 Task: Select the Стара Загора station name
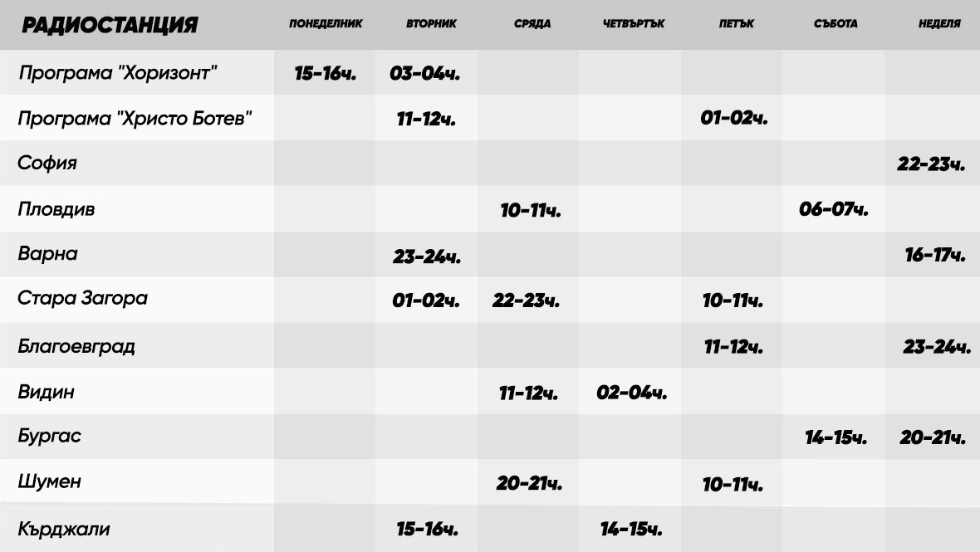pos(82,298)
